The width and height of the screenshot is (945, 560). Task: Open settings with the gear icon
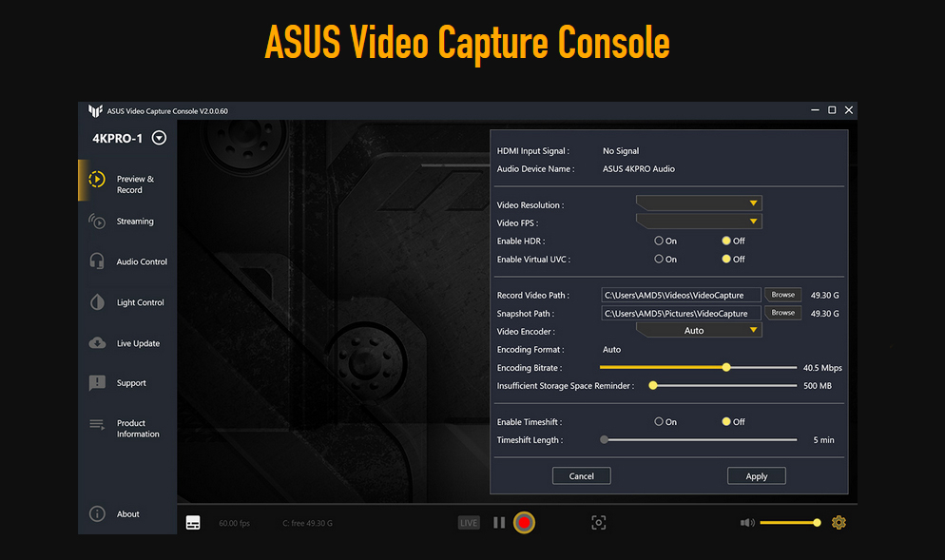[839, 523]
